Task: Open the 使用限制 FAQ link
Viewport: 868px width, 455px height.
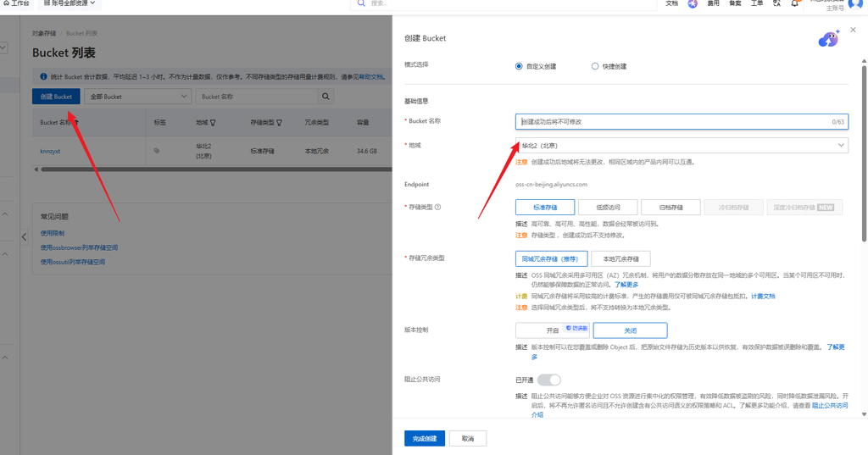Action: tap(52, 233)
